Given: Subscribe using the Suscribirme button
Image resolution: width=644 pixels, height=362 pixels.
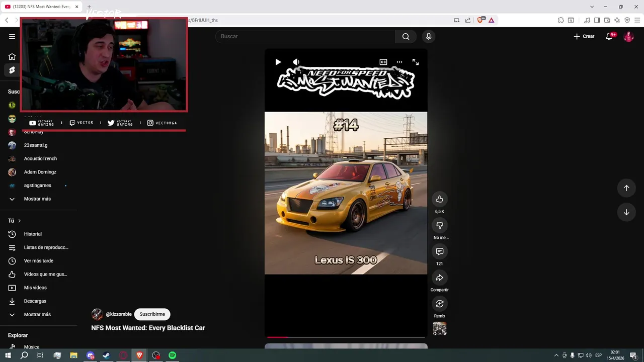Looking at the screenshot, I should pos(152,314).
